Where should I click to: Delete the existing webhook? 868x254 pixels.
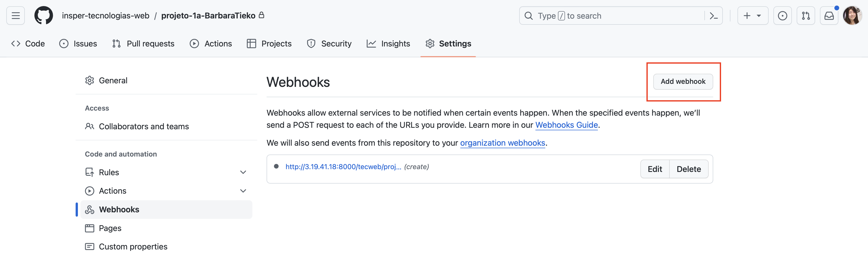click(688, 169)
